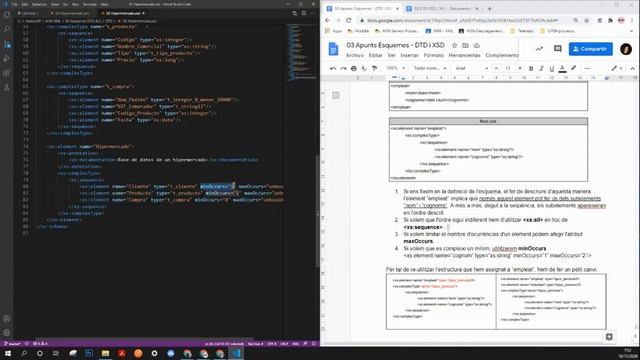Click the UTF-8 encoding status item
This screenshot has height=360, width=640.
(x=271, y=344)
